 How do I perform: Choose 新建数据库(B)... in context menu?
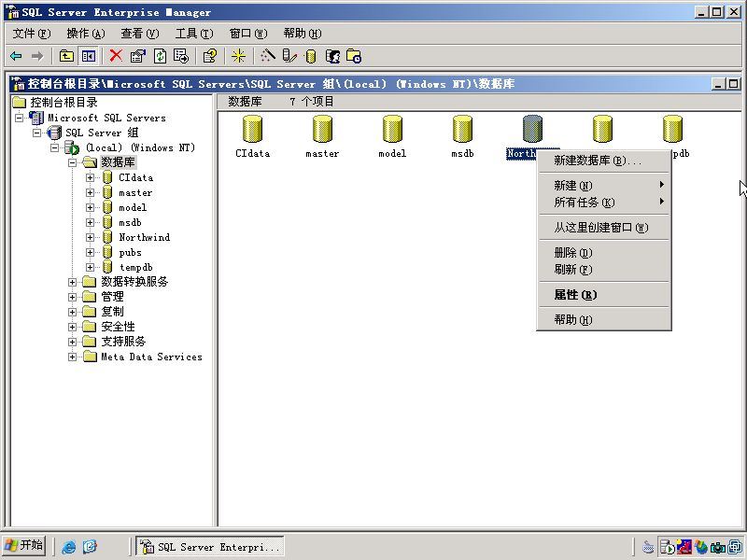603,161
